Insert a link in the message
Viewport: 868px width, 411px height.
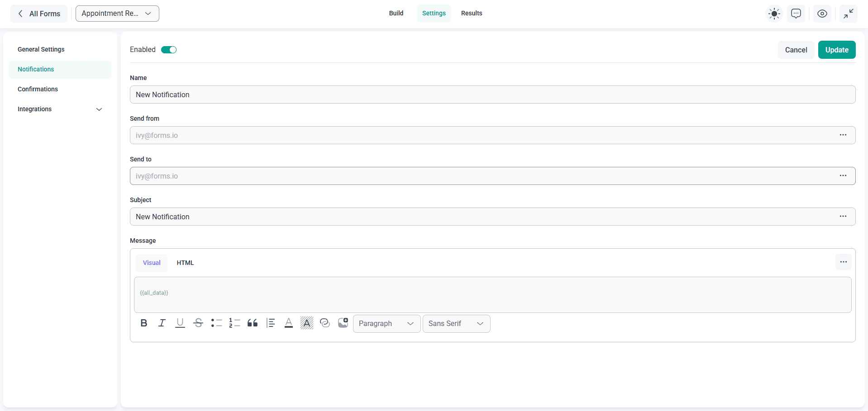325,323
